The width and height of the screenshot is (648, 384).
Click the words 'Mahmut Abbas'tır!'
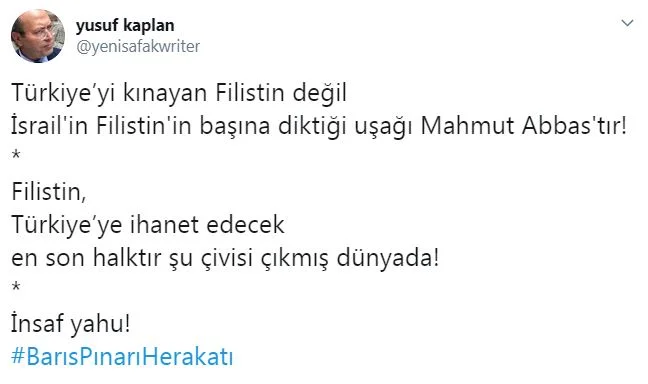(524, 126)
